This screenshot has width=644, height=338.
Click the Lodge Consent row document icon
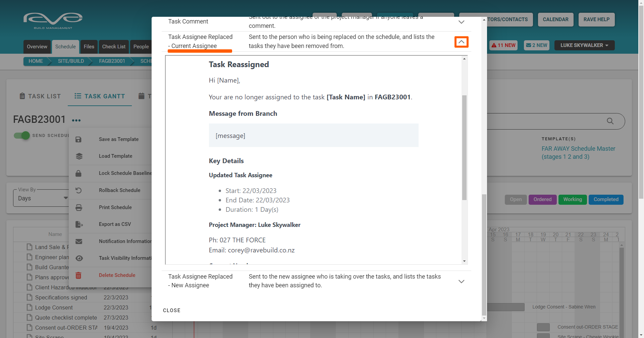click(30, 307)
